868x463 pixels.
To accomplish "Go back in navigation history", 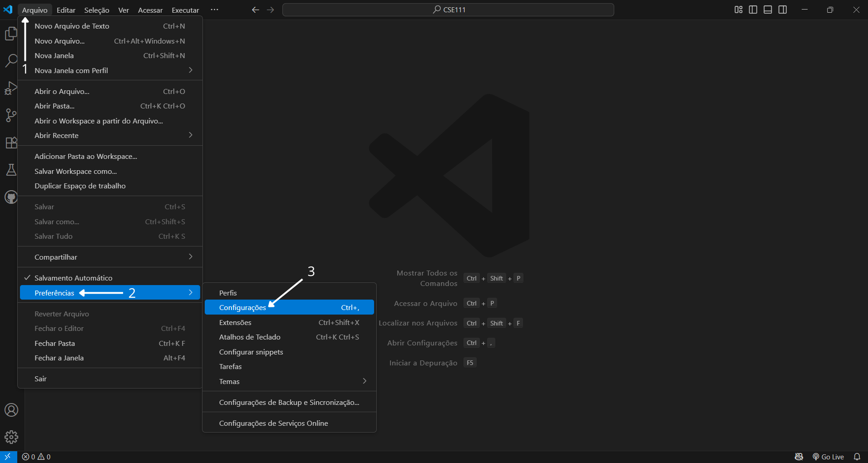I will [256, 10].
